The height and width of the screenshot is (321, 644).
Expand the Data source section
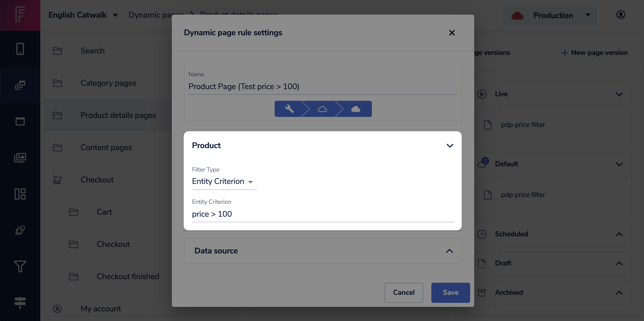pos(449,251)
